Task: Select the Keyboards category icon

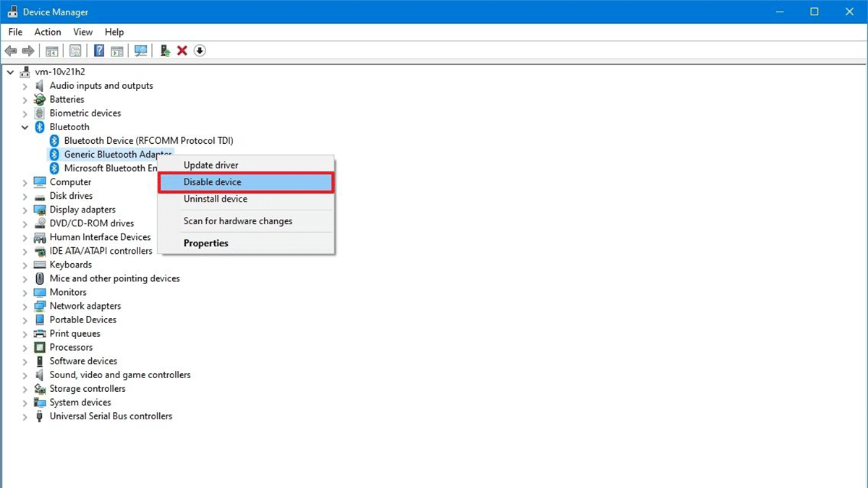Action: pyautogui.click(x=40, y=265)
